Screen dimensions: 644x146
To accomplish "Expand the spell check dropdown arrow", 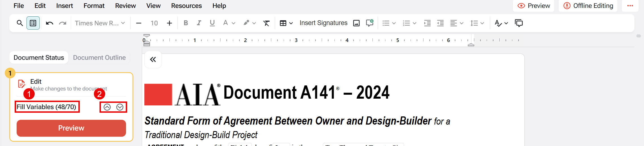I will coord(506,23).
